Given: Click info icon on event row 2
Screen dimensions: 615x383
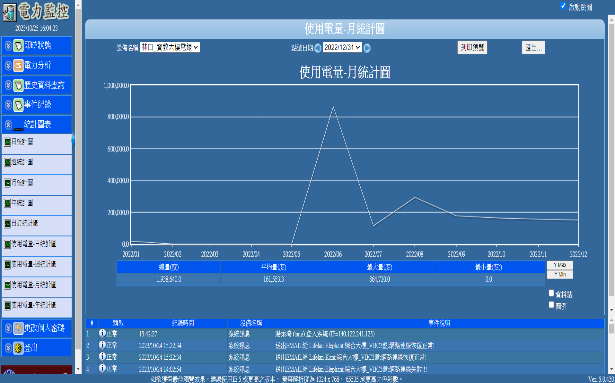Looking at the screenshot, I should tap(102, 345).
